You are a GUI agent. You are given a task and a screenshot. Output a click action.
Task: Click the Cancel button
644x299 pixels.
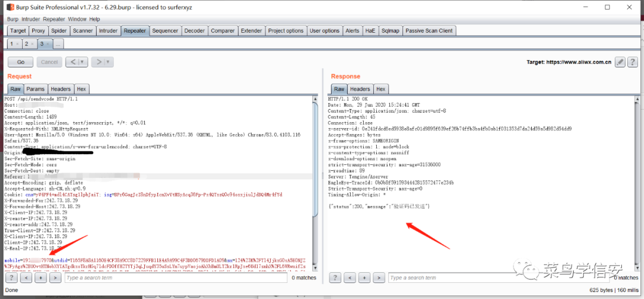[x=49, y=62]
